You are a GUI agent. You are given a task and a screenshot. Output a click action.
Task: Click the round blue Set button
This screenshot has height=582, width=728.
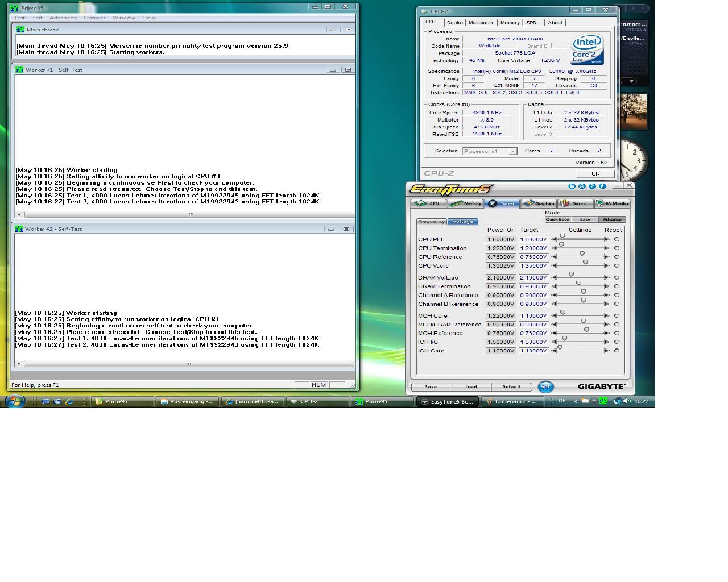coord(545,387)
